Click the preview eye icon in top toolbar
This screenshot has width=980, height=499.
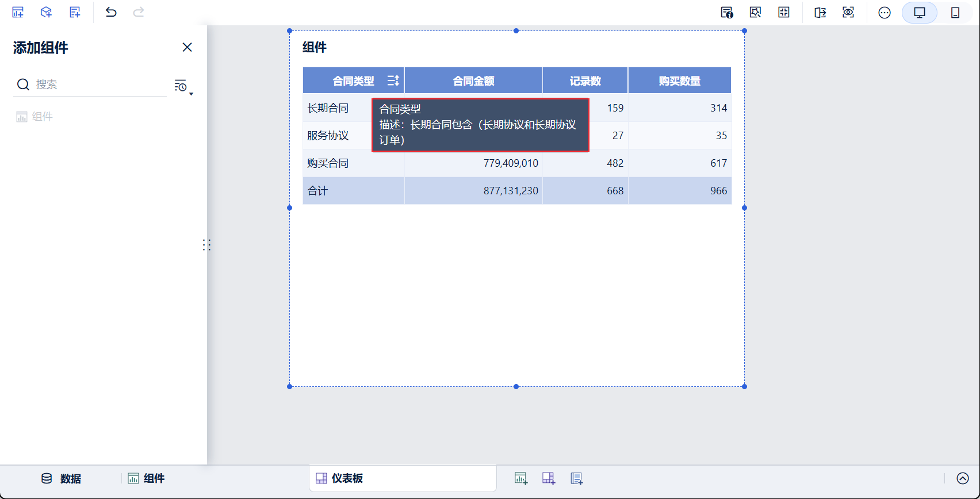coord(848,12)
